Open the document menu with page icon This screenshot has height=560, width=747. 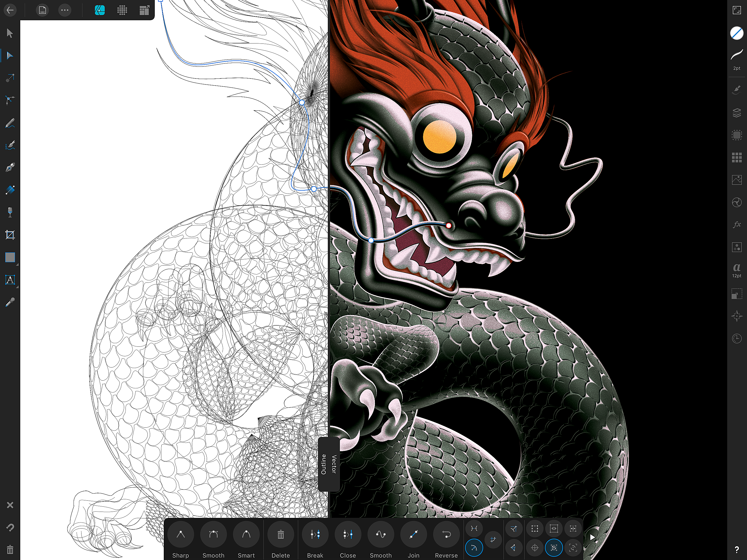42,10
